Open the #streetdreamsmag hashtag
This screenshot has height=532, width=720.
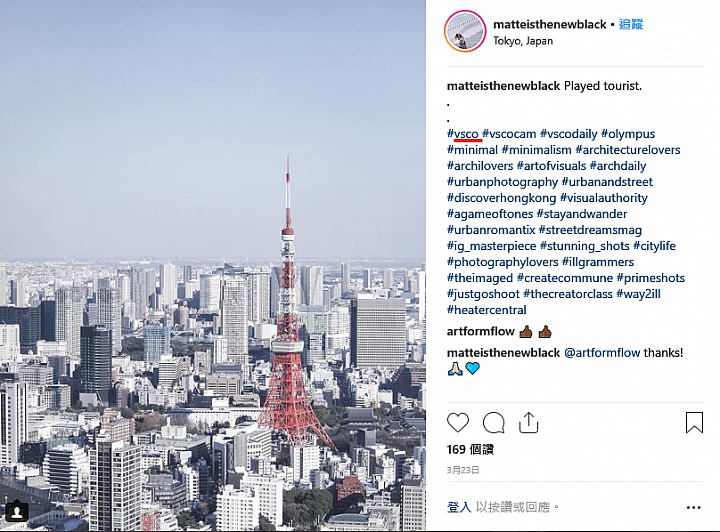click(591, 230)
